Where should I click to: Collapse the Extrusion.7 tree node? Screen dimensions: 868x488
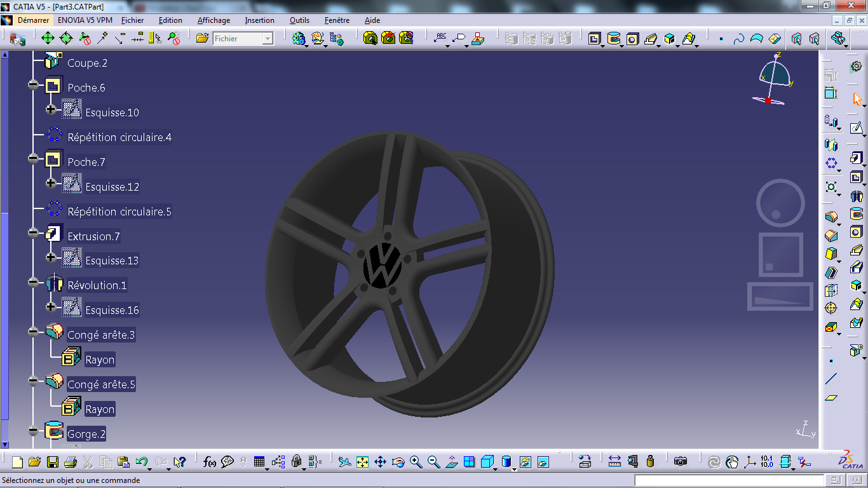(x=33, y=233)
